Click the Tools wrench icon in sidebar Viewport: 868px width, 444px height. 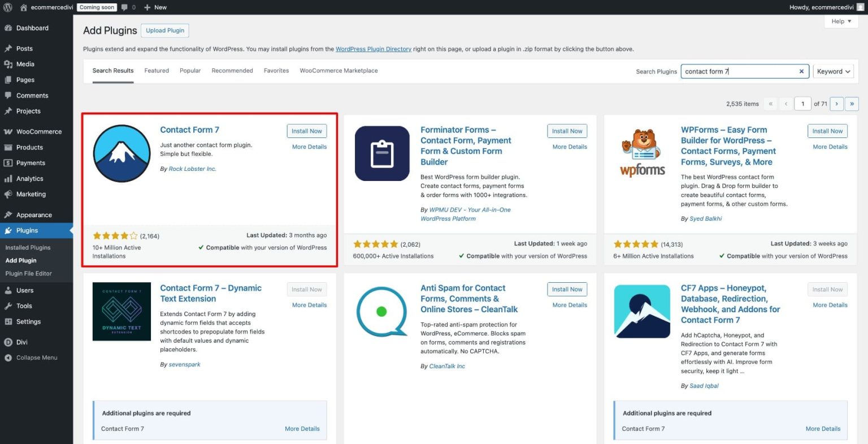coord(8,306)
